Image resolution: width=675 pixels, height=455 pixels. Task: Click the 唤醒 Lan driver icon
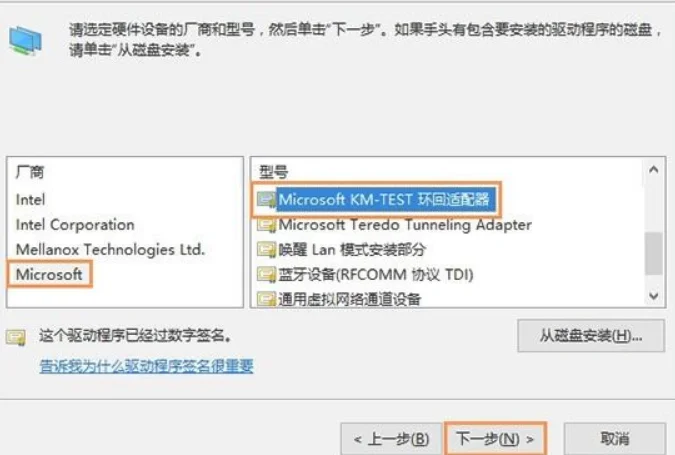pyautogui.click(x=266, y=250)
